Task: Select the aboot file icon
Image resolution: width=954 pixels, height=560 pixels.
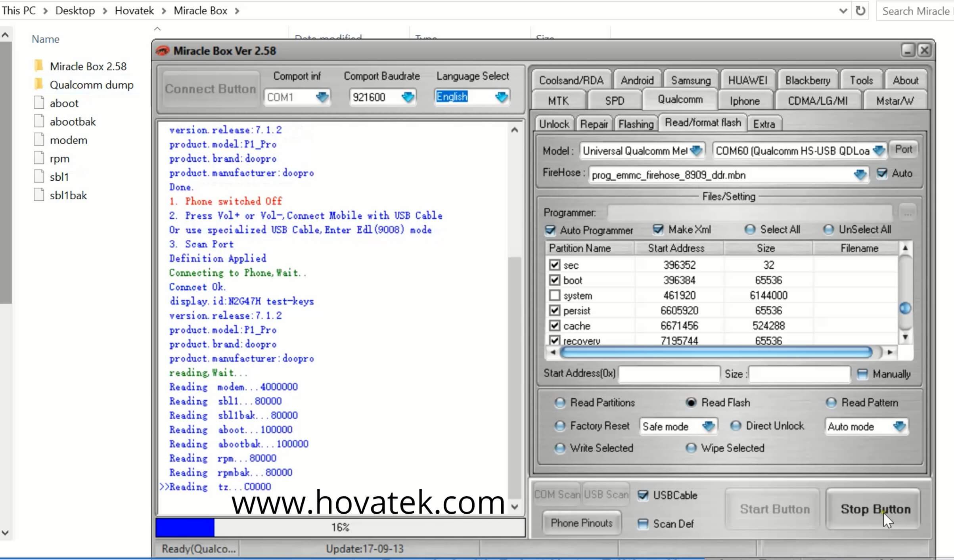Action: point(39,103)
